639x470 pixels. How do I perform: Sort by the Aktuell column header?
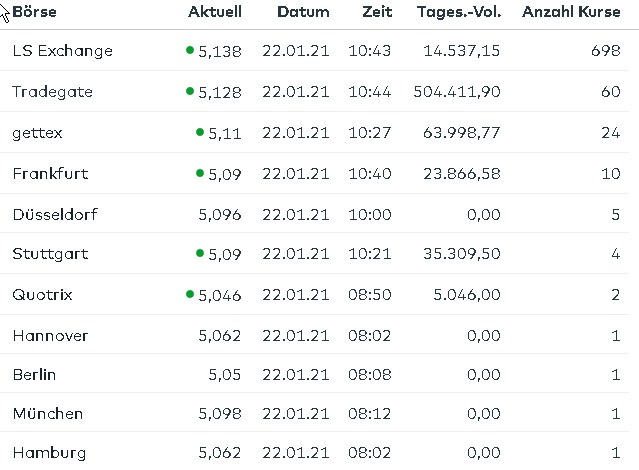click(x=214, y=12)
